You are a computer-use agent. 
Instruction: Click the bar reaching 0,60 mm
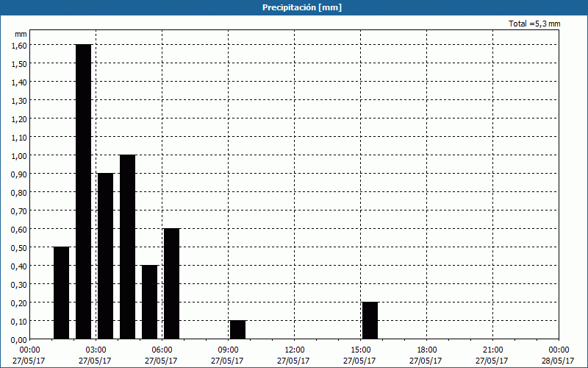172,283
